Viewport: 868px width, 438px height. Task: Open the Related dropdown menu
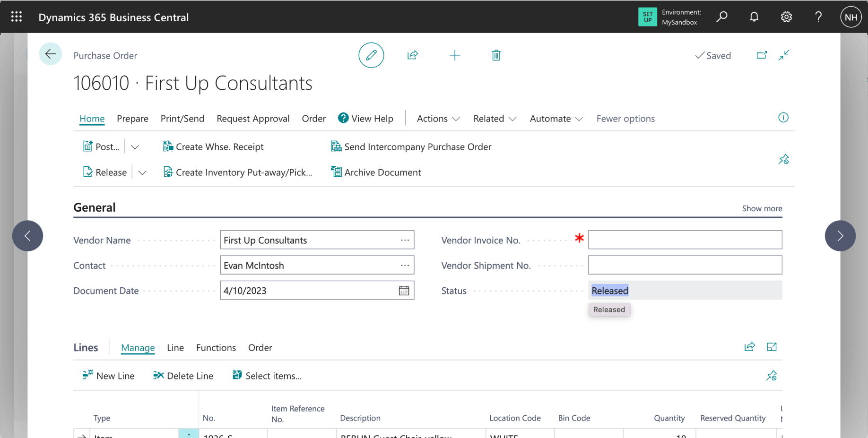(495, 119)
